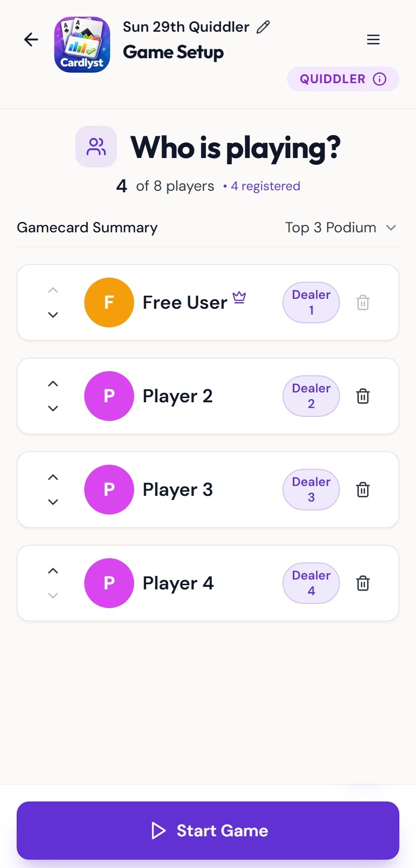Delete Player 2 with the trash icon
Image resolution: width=416 pixels, height=868 pixels.
coord(363,396)
